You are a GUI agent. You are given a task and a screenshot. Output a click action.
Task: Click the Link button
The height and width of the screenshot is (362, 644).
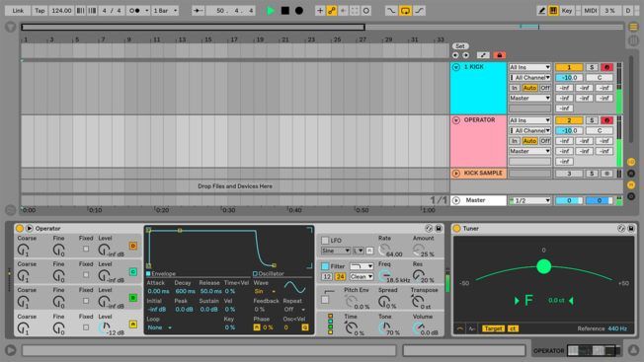[x=18, y=11]
